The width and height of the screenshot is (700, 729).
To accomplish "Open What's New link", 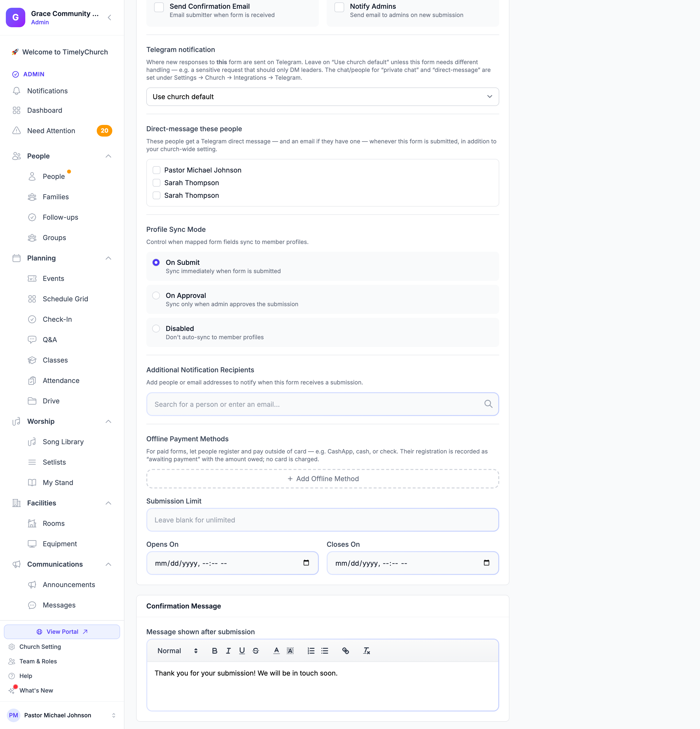I will coord(36,690).
